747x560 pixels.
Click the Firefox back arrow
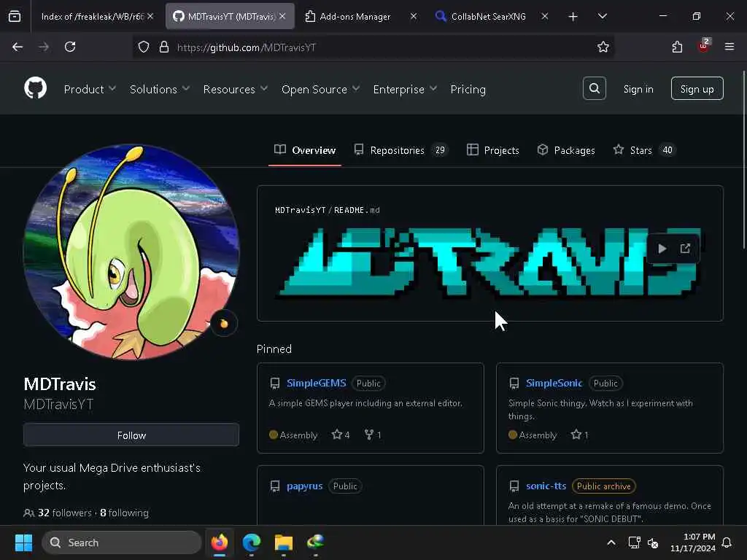click(x=18, y=47)
